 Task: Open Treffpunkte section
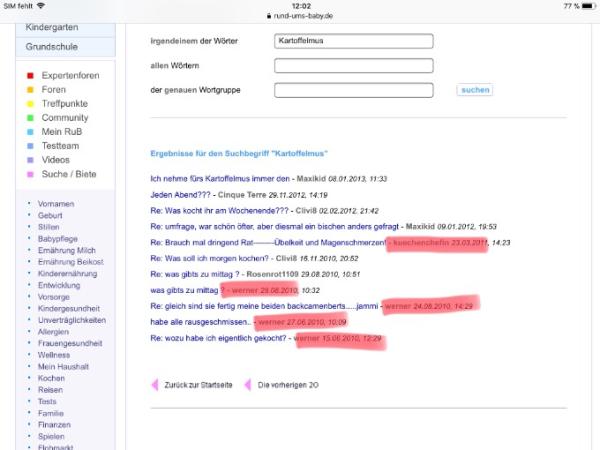pos(65,104)
